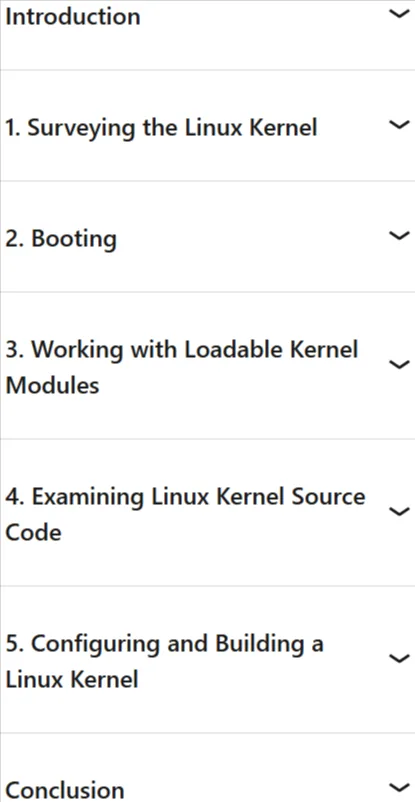Image resolution: width=415 pixels, height=802 pixels.
Task: Open 4. Examining Linux Kernel Source title
Action: pos(185,497)
